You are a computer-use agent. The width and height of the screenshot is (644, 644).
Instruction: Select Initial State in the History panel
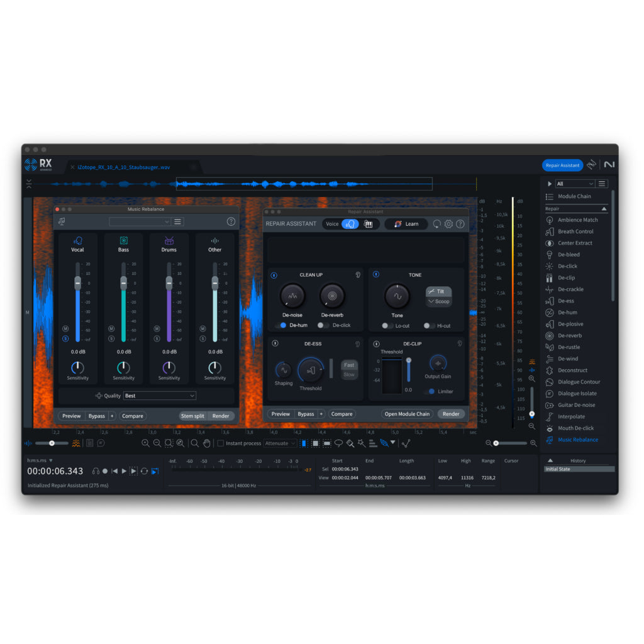pyautogui.click(x=578, y=468)
